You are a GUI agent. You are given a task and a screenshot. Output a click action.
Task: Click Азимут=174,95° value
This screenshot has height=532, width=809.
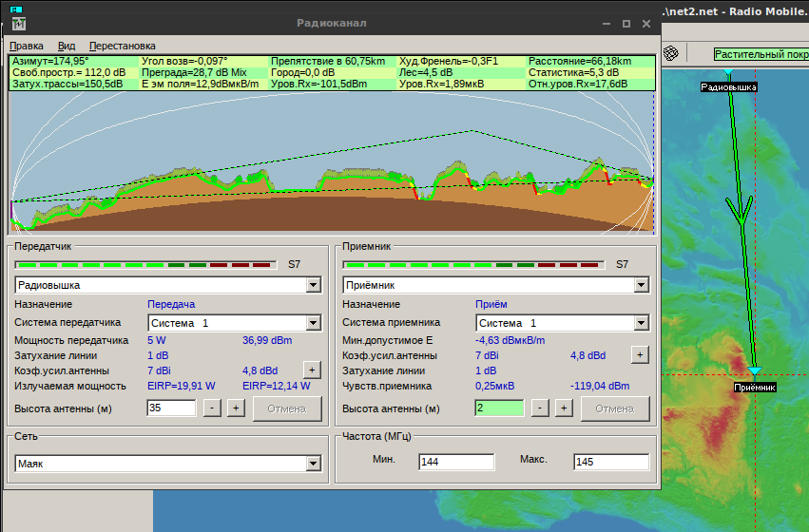pos(50,62)
